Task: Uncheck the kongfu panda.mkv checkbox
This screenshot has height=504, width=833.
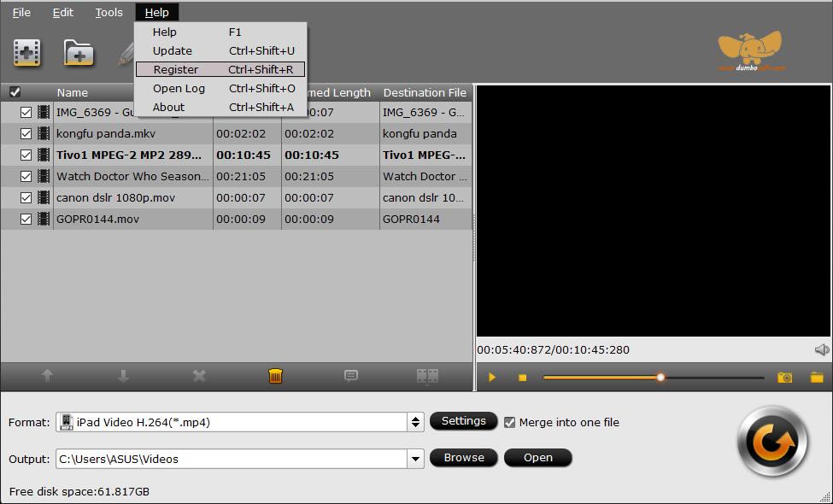Action: pos(26,134)
